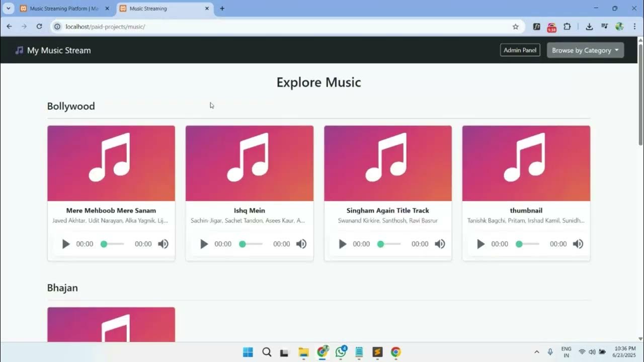Screen dimensions: 644x362
Task: Click artists line starting Swanand Kirkire
Action: point(388,221)
